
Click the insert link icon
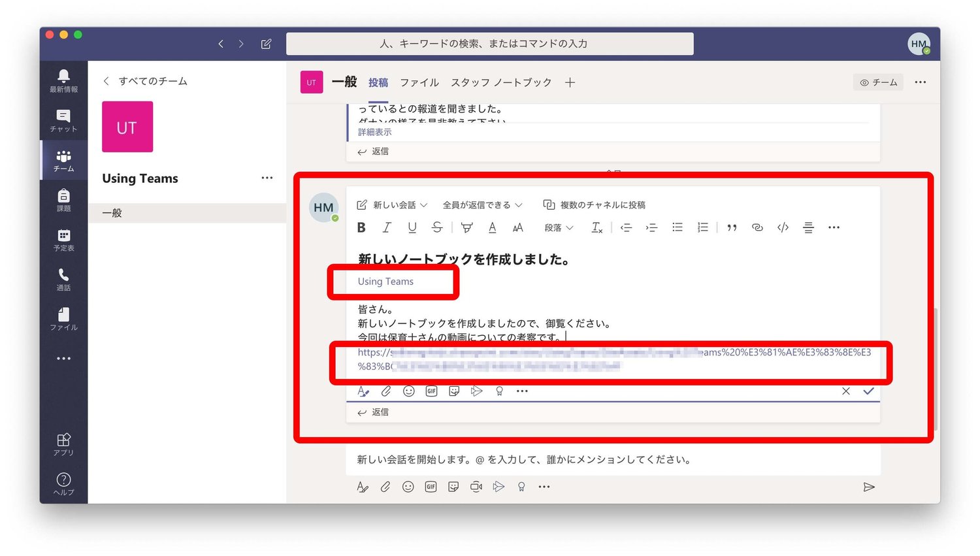tap(757, 227)
